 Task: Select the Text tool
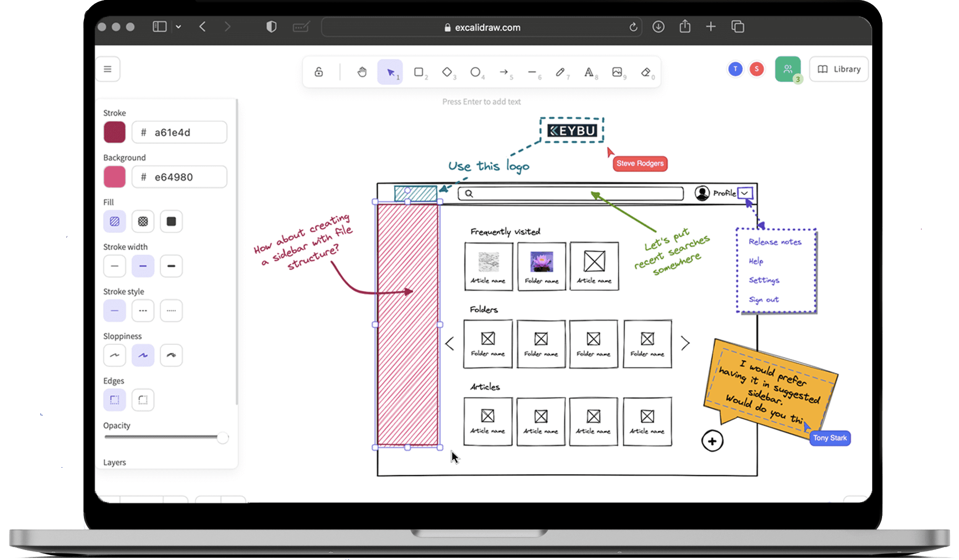point(588,72)
